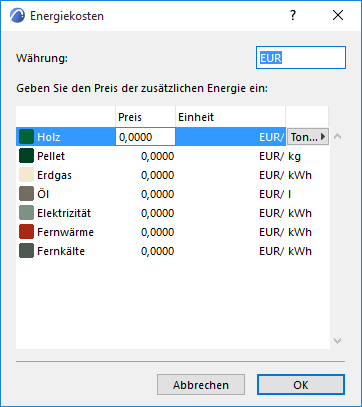Click the scroll up arrow of the list
This screenshot has width=362, height=407.
pyautogui.click(x=337, y=136)
